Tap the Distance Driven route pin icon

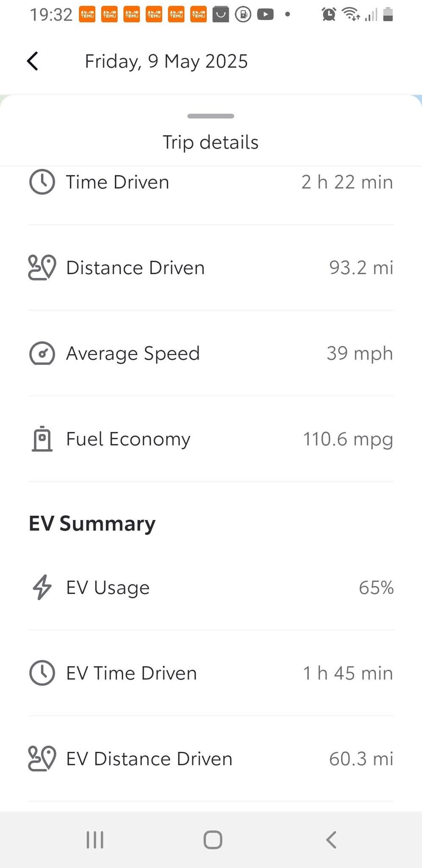[42, 267]
